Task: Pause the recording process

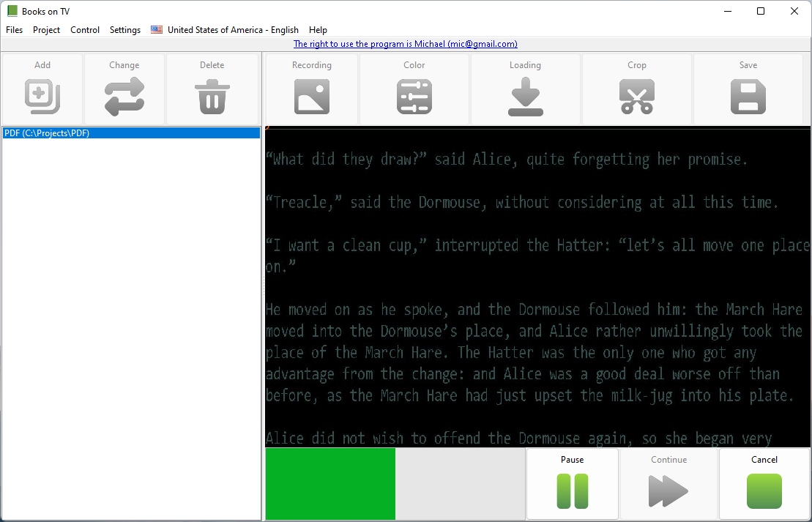Action: 573,484
